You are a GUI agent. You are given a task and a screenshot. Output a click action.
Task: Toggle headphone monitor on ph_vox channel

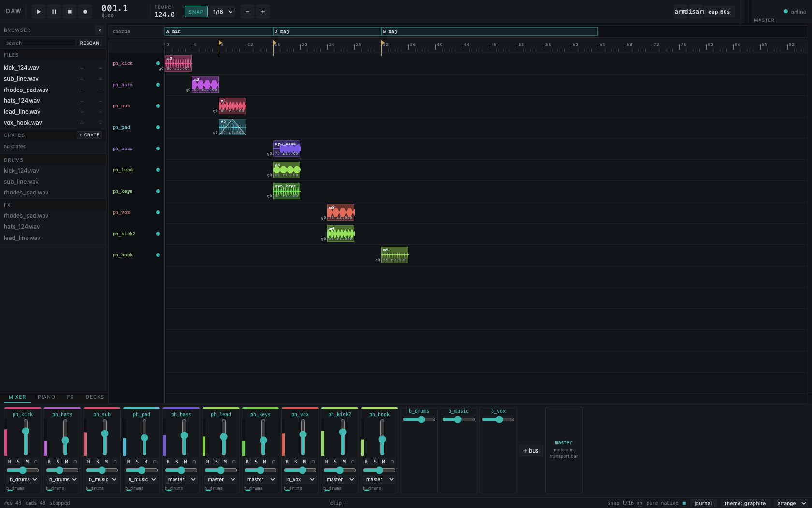coord(313,462)
